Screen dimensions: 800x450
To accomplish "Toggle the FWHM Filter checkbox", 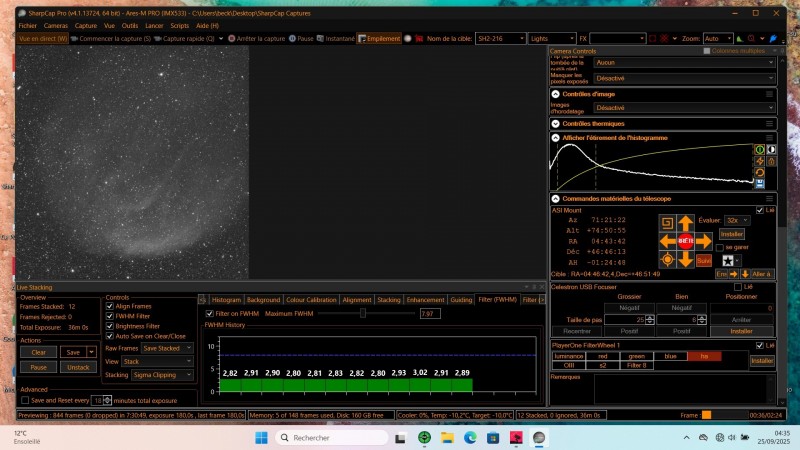I will (109, 316).
